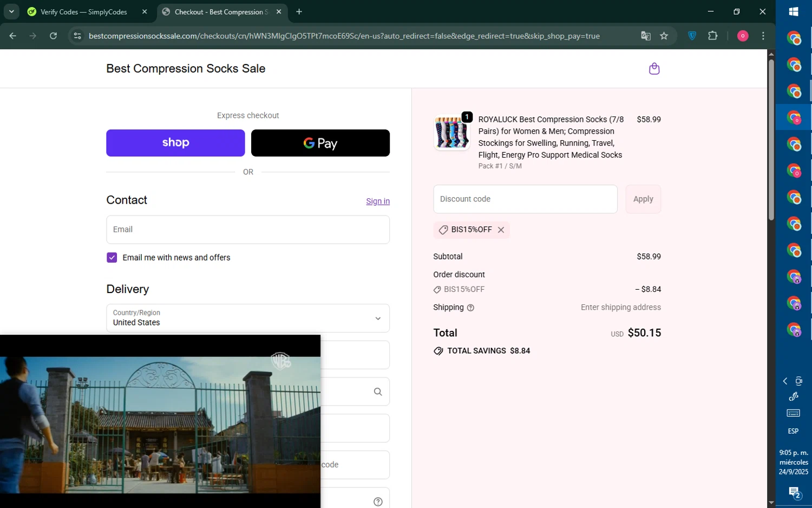The width and height of the screenshot is (812, 508).
Task: Open the notification center icon
Action: tap(794, 492)
